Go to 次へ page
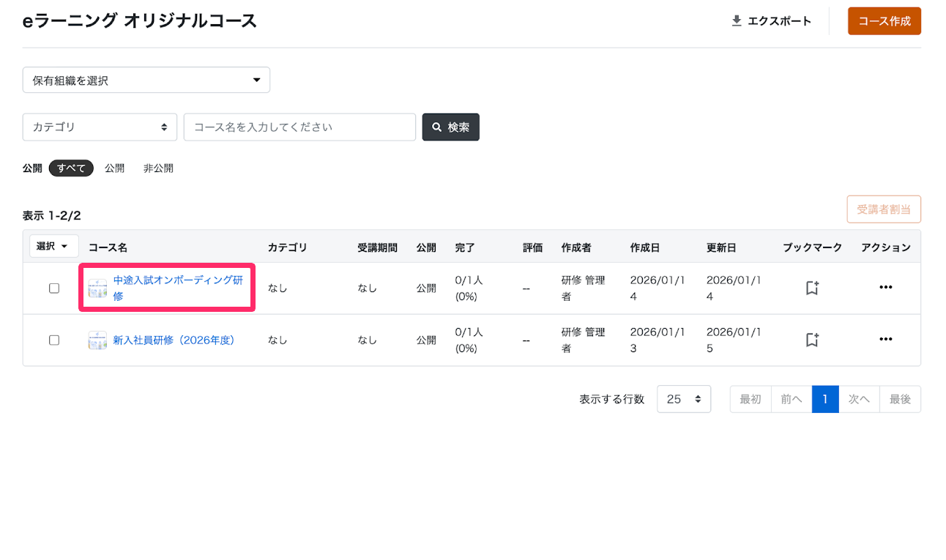Viewport: 946px width, 560px height. click(859, 399)
